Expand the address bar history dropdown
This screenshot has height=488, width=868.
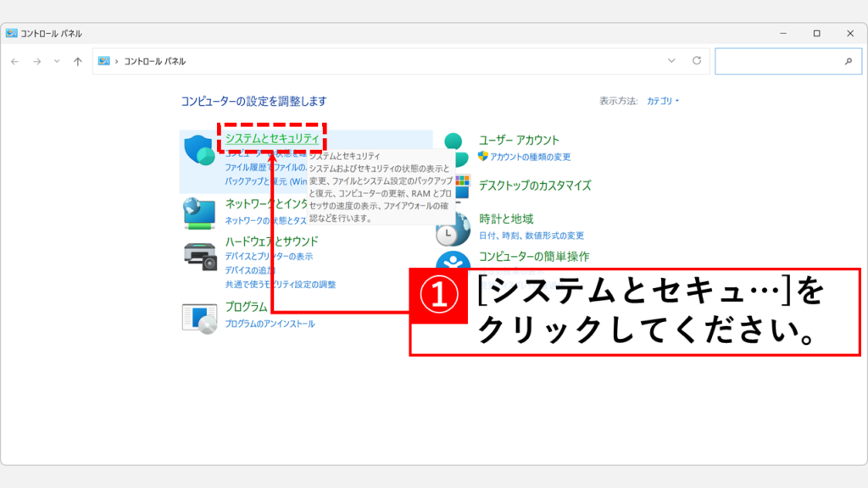[671, 61]
